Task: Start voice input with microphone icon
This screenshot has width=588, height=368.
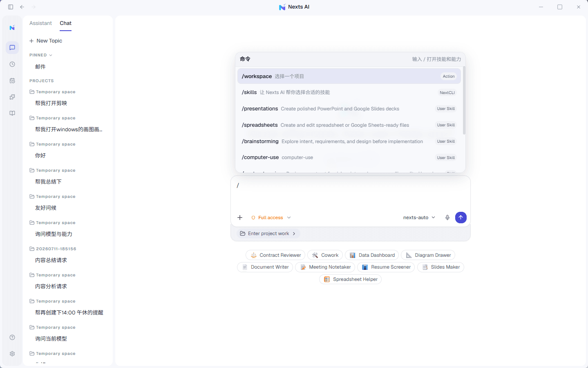Action: click(x=447, y=218)
